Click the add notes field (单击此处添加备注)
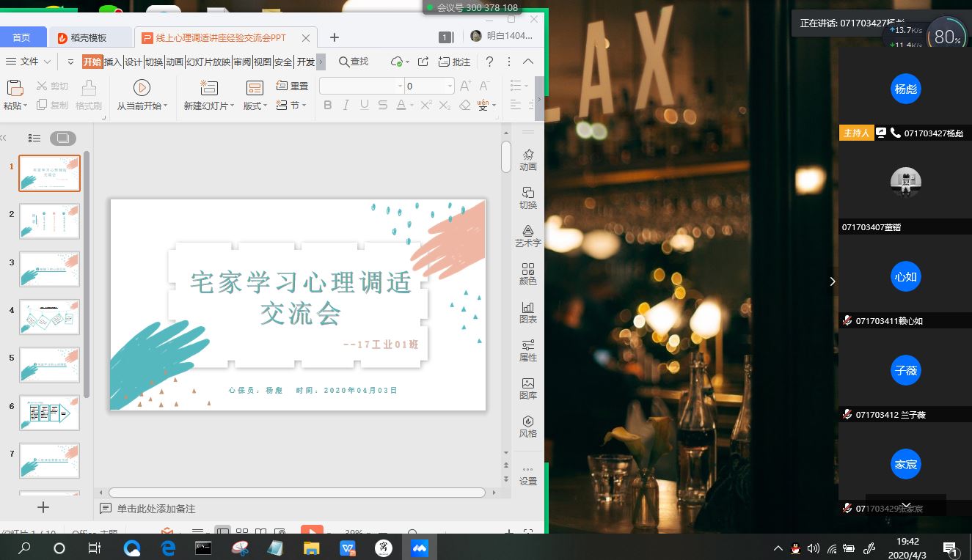The height and width of the screenshot is (560, 972). pyautogui.click(x=156, y=508)
